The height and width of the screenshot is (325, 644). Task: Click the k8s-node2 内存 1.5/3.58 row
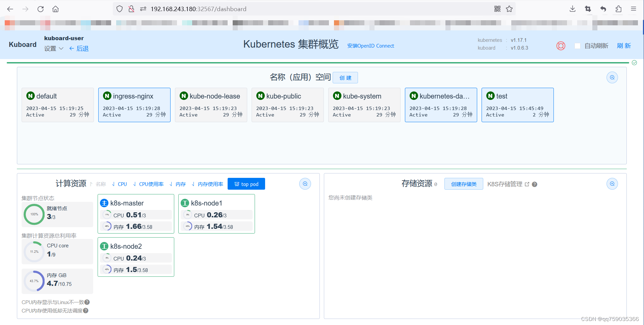[136, 269]
